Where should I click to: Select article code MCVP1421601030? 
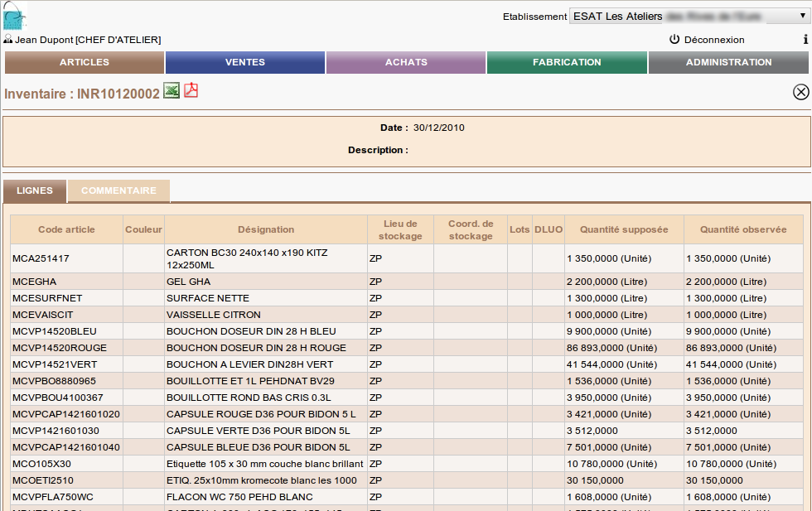56,431
